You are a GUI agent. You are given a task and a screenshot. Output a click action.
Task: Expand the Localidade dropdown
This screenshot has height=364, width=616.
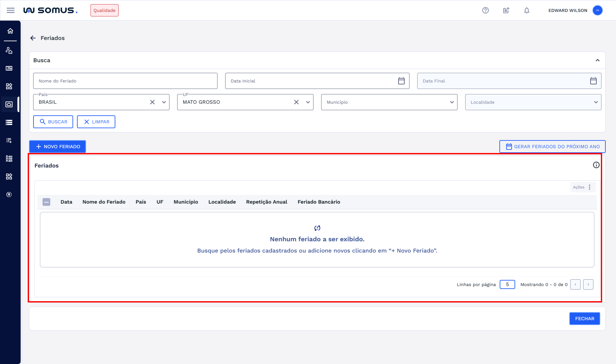coord(596,102)
